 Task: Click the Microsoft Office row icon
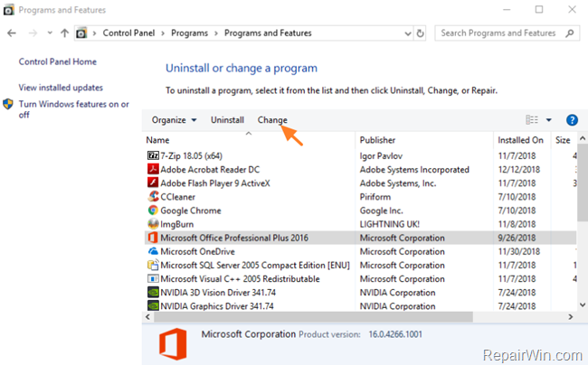click(153, 238)
